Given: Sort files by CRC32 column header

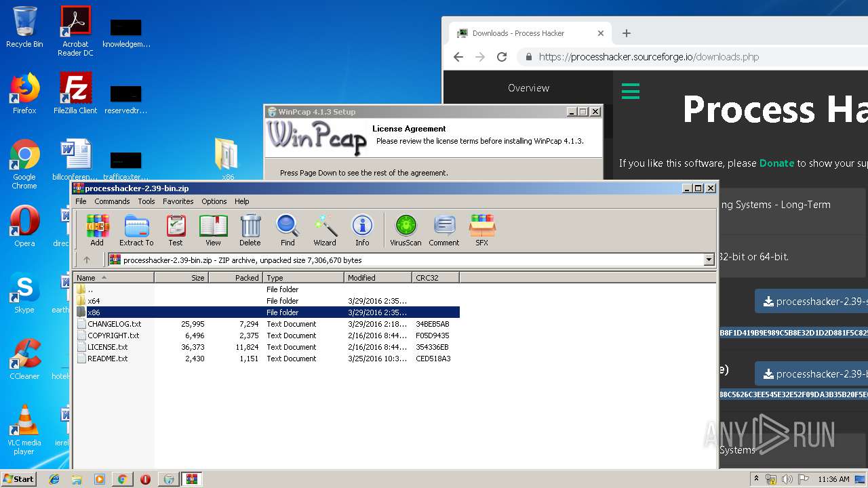Looking at the screenshot, I should (436, 277).
